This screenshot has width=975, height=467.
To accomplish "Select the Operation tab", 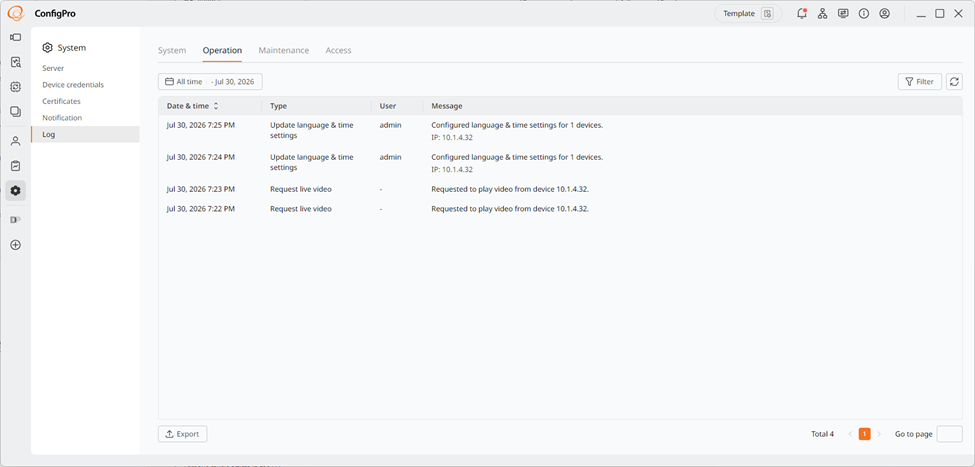I will point(222,50).
